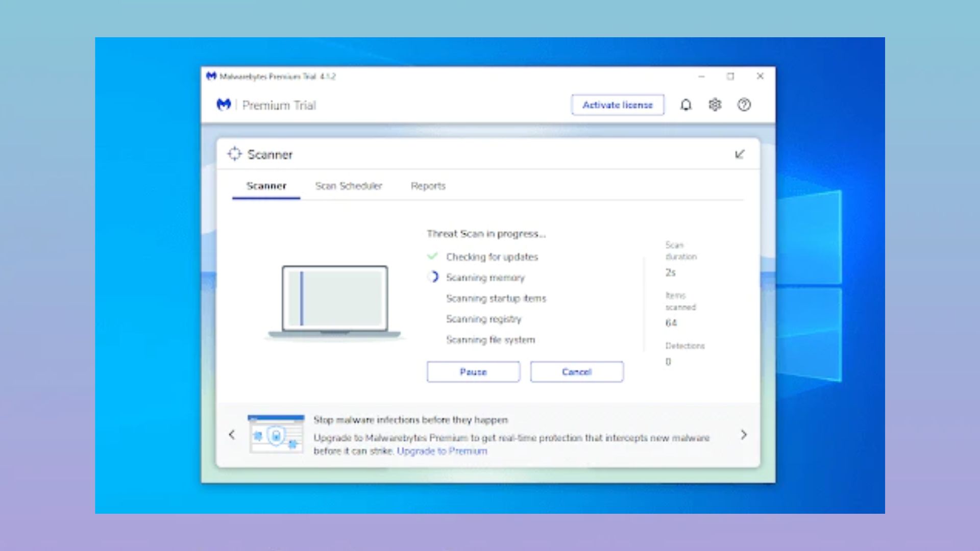This screenshot has height=551, width=980.
Task: Switch to the Scan Scheduler tab
Action: (349, 186)
